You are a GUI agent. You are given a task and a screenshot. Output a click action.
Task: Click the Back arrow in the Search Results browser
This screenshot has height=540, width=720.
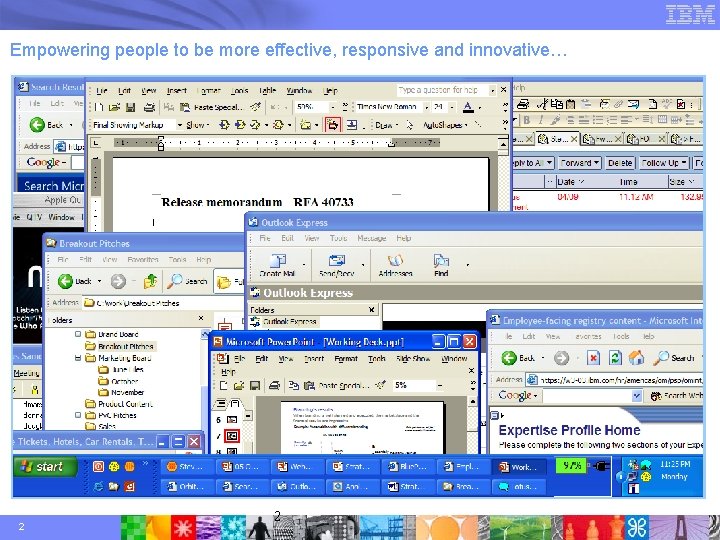(37, 124)
